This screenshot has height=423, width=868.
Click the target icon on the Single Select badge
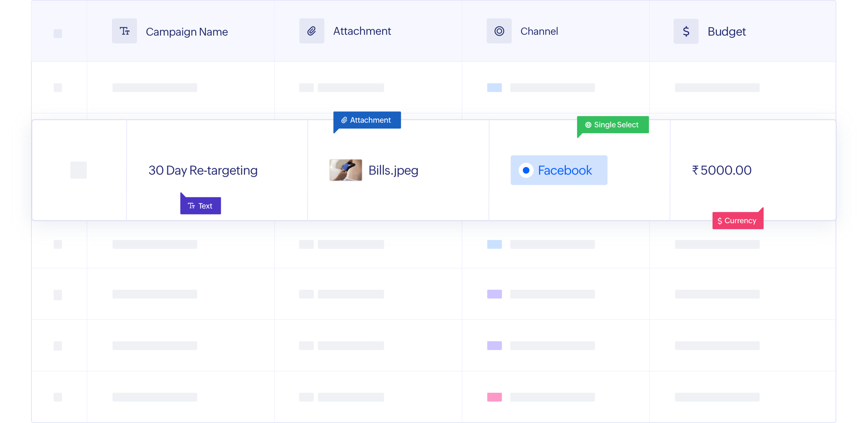tap(588, 124)
